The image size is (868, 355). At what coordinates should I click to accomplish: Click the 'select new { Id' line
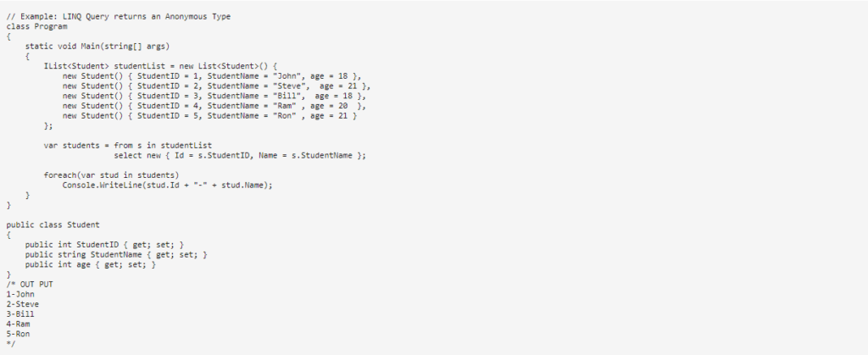(240, 156)
